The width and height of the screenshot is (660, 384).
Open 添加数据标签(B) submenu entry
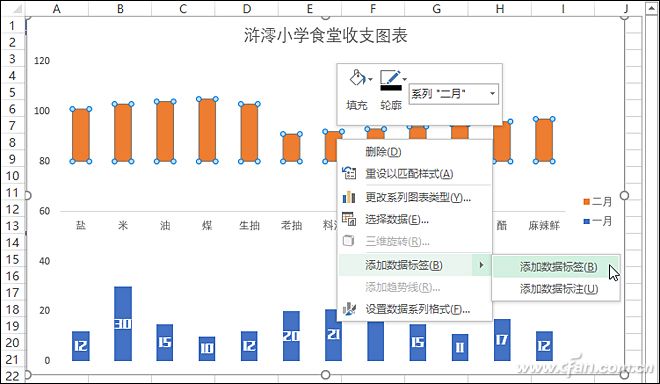(415, 265)
